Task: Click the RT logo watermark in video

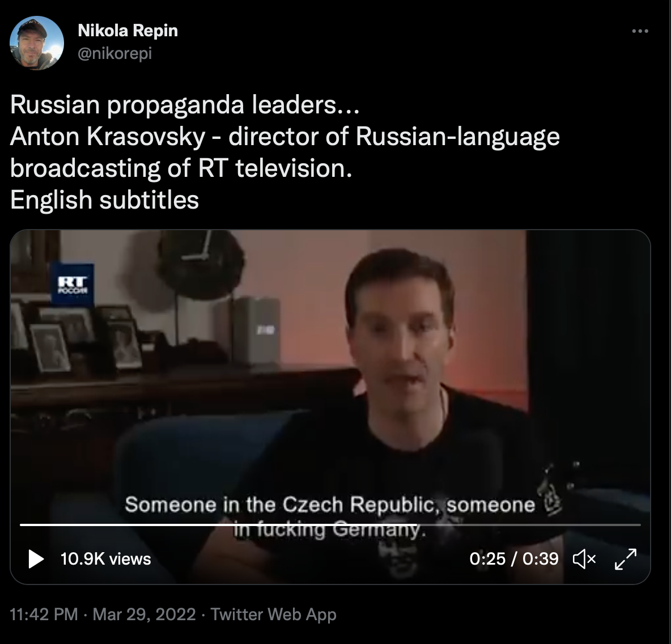Action: pyautogui.click(x=73, y=283)
